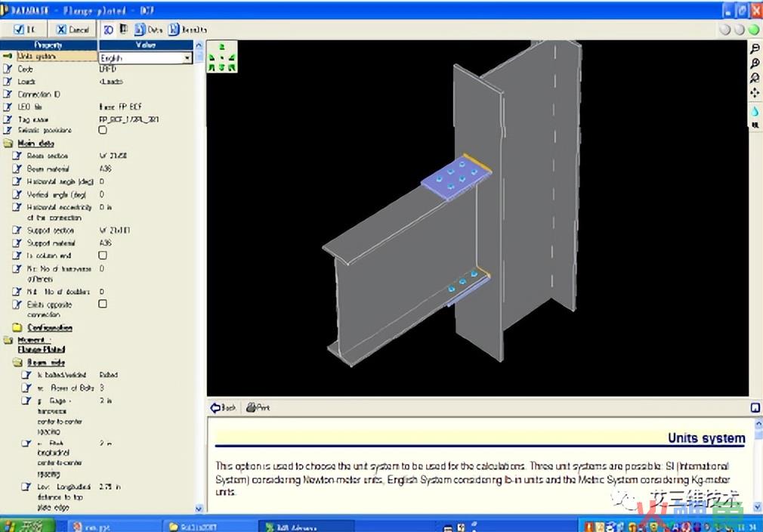This screenshot has height=532, width=763.
Task: Switch to the 3D view icon
Action: point(109,29)
